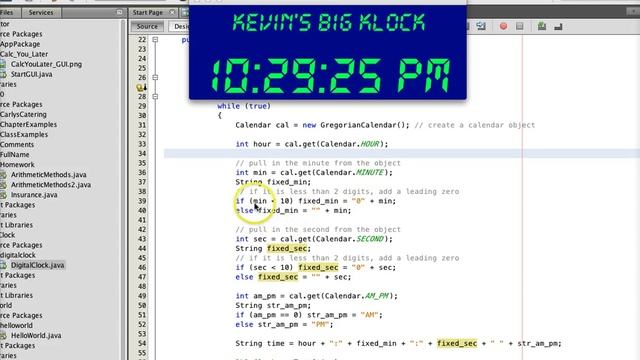Select HelloWorld.java in the project tree
The image size is (640, 360).
[x=36, y=336]
